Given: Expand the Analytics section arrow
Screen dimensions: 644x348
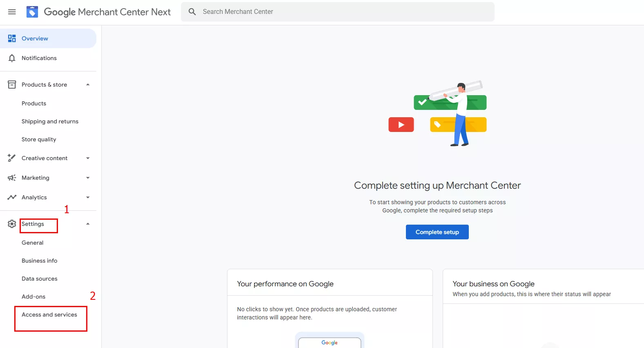Looking at the screenshot, I should point(88,197).
